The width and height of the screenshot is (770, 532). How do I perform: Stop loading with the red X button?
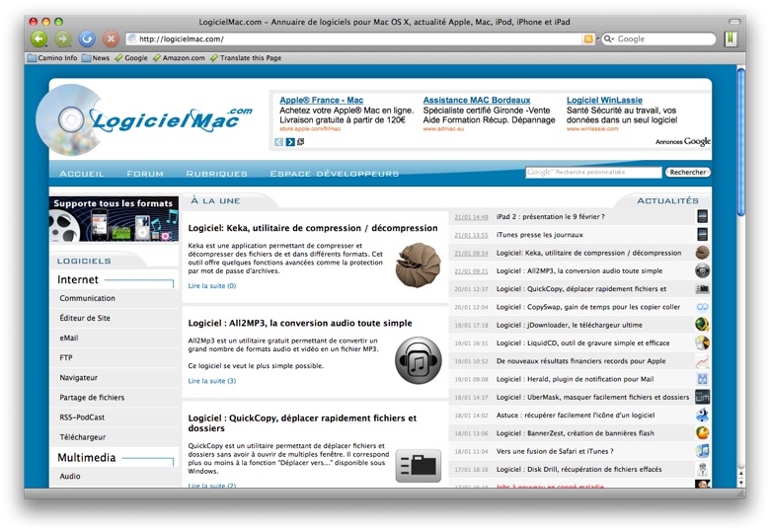[x=111, y=38]
